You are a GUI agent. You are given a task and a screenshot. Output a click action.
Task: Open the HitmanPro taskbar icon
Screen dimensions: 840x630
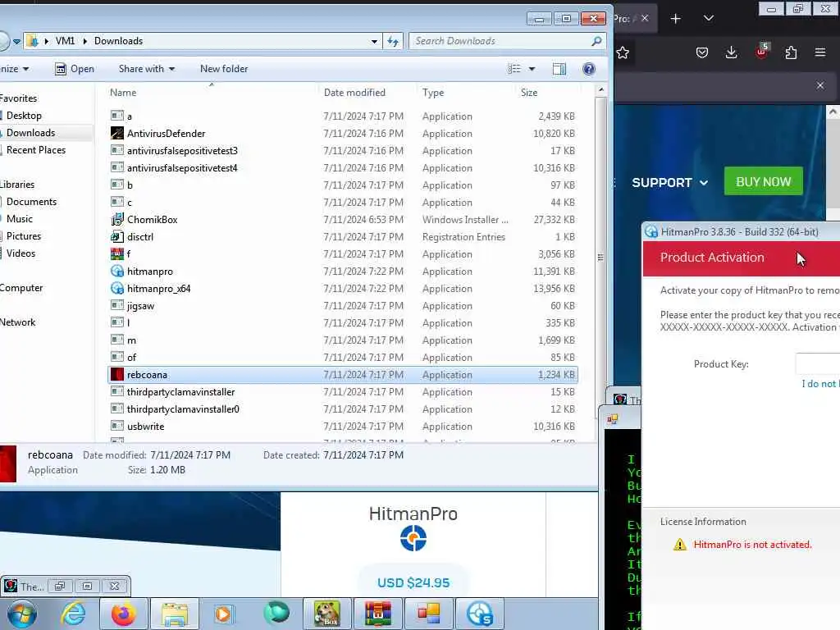[x=479, y=614]
